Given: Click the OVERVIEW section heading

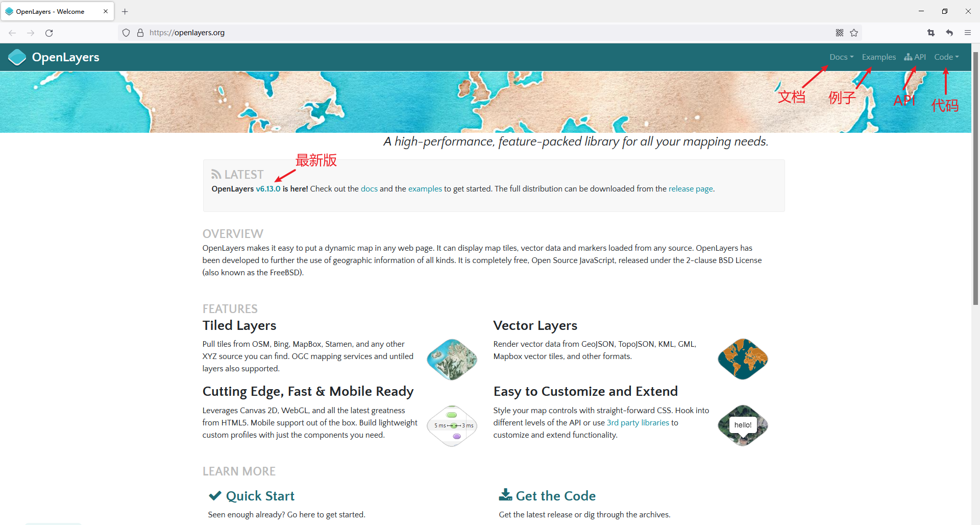Looking at the screenshot, I should coord(233,234).
